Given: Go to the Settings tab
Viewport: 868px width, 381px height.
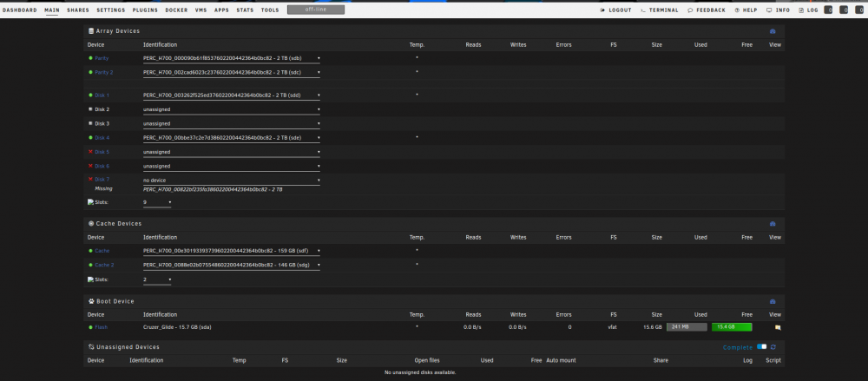Looking at the screenshot, I should pyautogui.click(x=111, y=10).
